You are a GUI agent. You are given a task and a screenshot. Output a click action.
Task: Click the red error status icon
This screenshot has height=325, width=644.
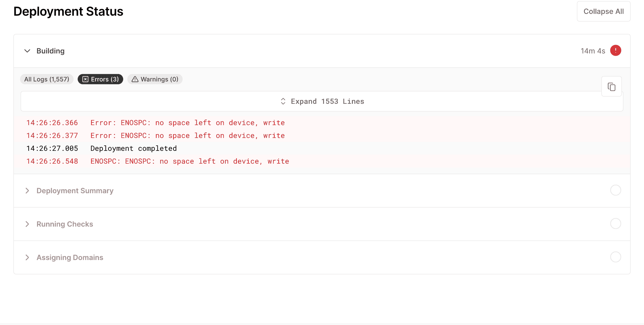pyautogui.click(x=615, y=51)
